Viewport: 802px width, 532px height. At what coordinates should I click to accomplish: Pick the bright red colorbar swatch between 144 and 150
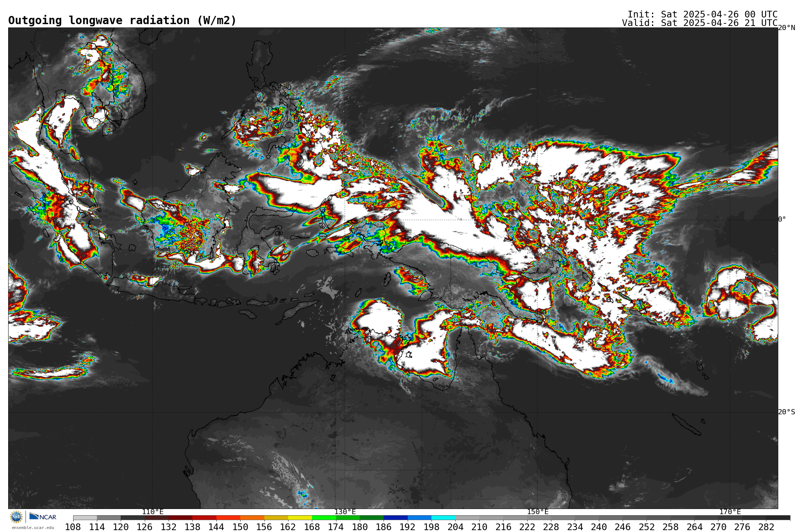tap(228, 518)
